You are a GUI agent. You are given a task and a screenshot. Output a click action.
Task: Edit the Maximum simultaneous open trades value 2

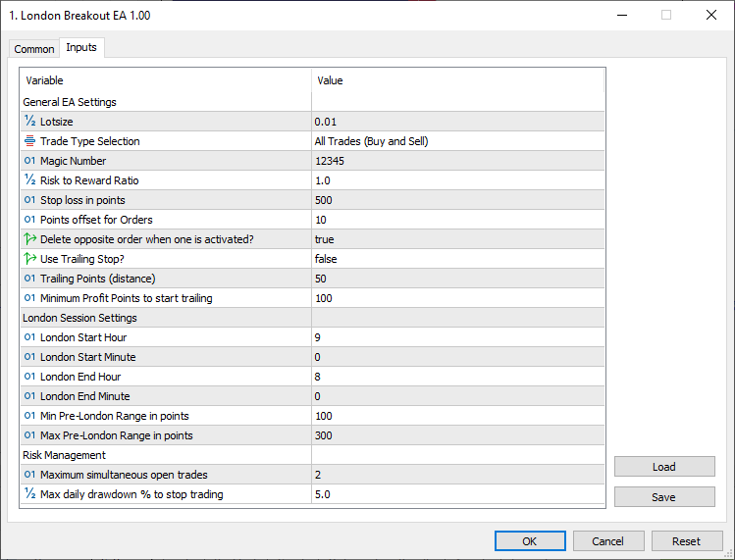pos(458,475)
